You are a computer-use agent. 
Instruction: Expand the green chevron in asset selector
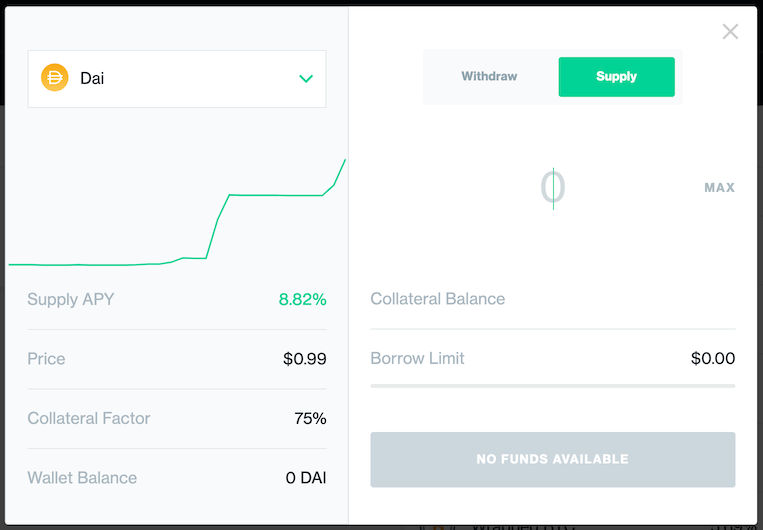tap(306, 78)
